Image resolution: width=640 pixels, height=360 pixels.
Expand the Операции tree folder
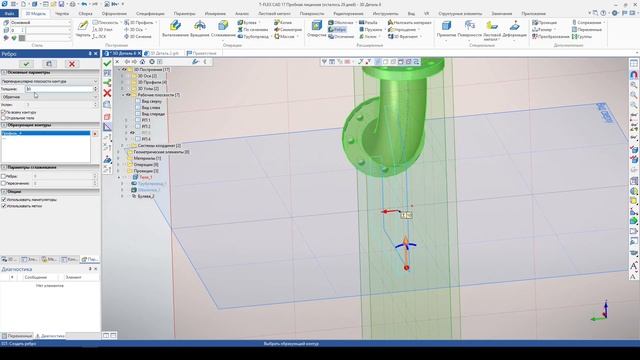click(119, 164)
